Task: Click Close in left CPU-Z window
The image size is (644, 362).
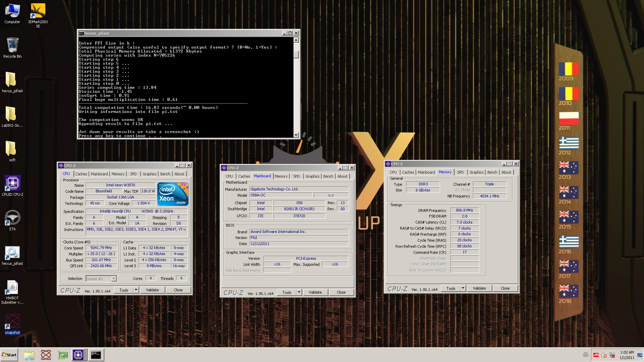Action: click(x=178, y=290)
